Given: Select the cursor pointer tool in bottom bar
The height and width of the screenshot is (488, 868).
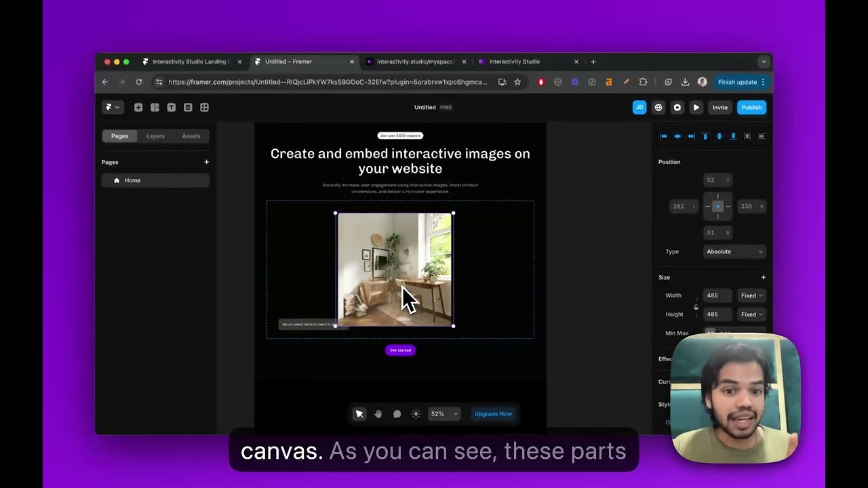Looking at the screenshot, I should (x=359, y=414).
